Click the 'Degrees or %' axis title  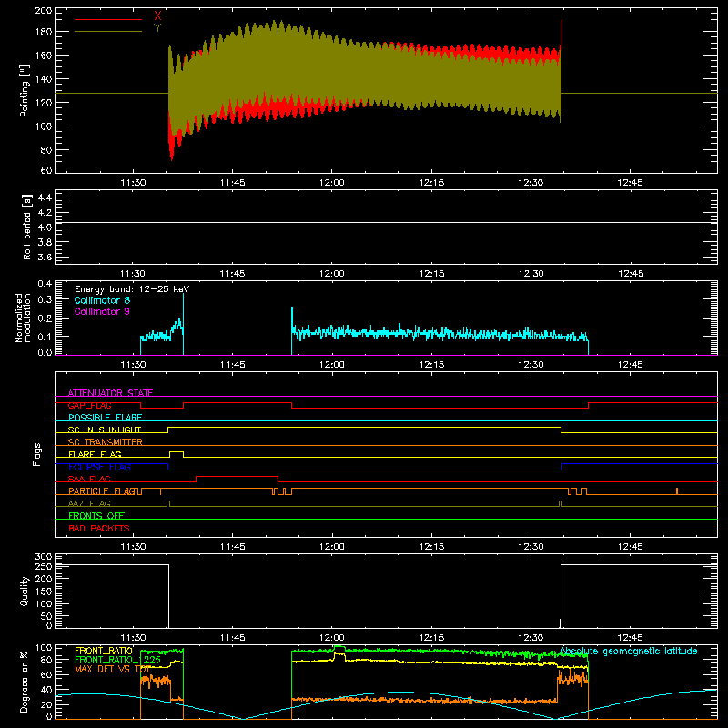coord(25,682)
